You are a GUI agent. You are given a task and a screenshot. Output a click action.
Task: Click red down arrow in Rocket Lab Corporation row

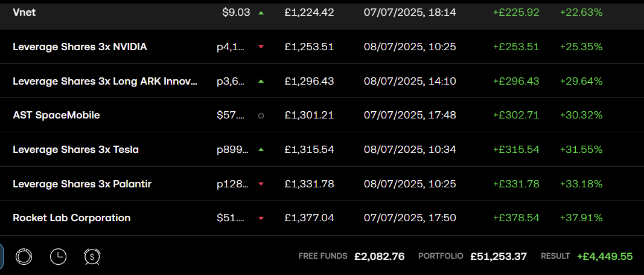click(261, 218)
